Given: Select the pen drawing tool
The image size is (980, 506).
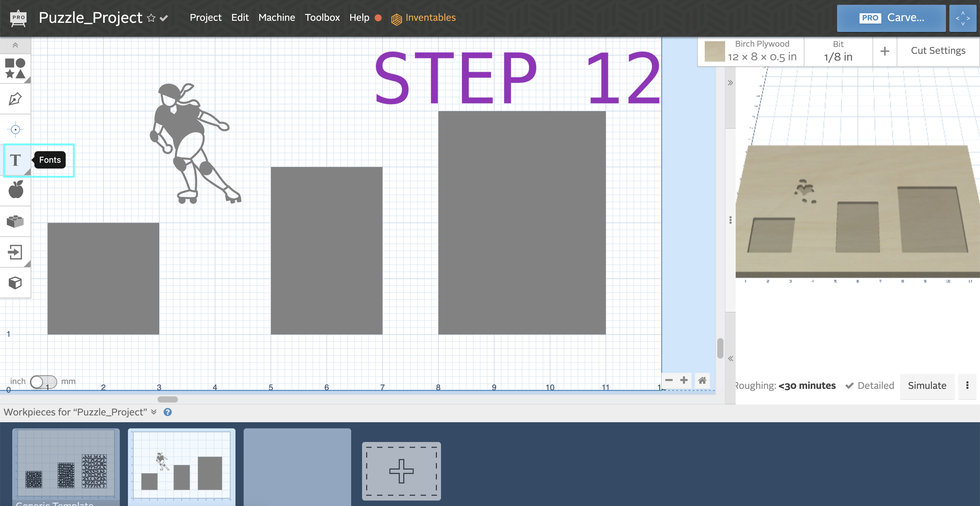Looking at the screenshot, I should coord(15,99).
